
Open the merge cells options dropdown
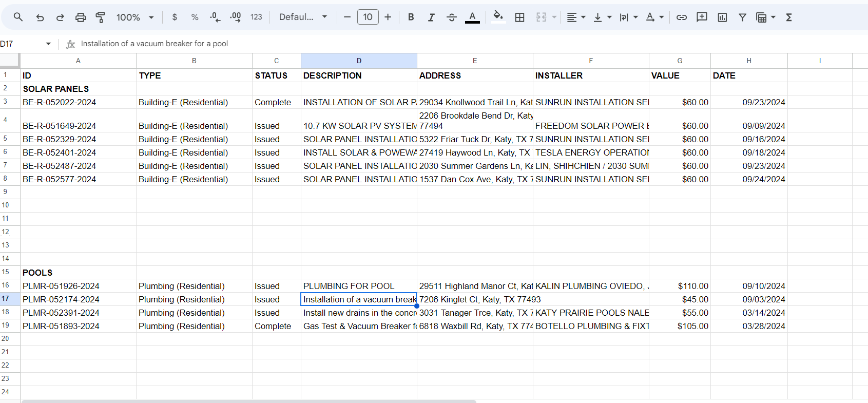coord(554,17)
